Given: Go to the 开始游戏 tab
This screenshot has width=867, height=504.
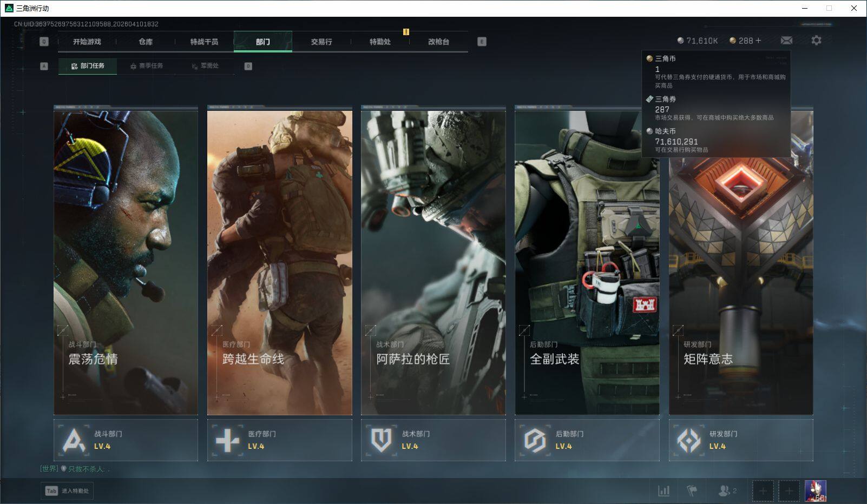Looking at the screenshot, I should click(x=87, y=42).
